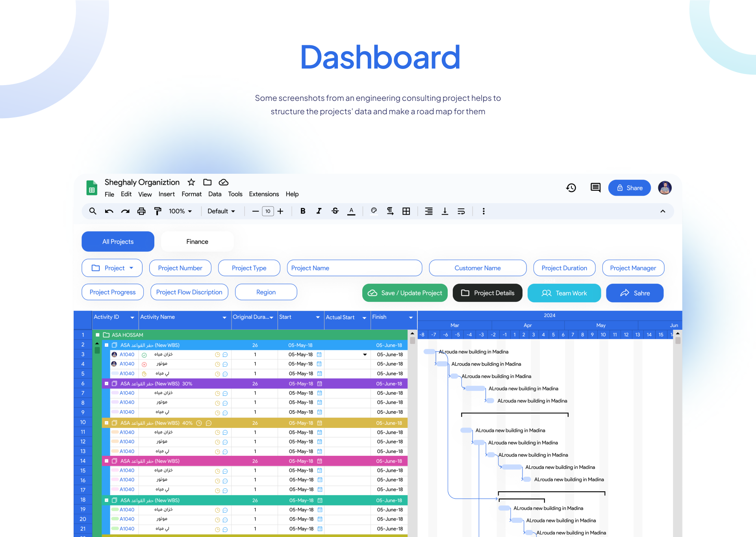Click the green checkmark status on row 3
The height and width of the screenshot is (537, 756).
click(x=144, y=354)
